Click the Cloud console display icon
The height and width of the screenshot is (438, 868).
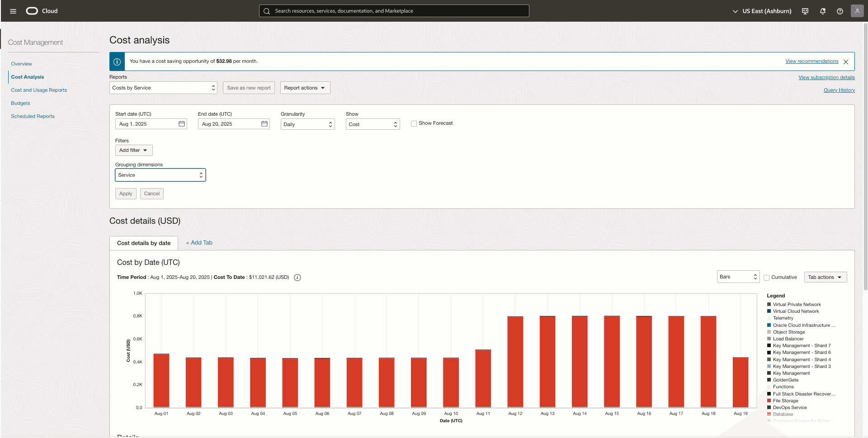[x=805, y=11]
